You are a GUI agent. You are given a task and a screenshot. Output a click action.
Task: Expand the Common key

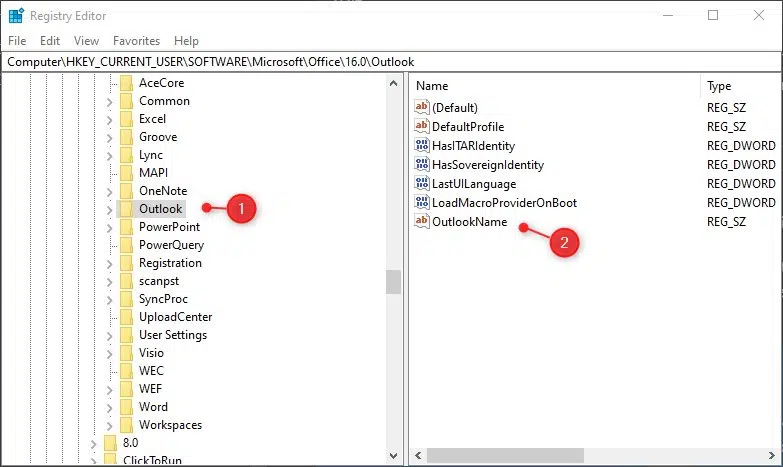coord(109,102)
